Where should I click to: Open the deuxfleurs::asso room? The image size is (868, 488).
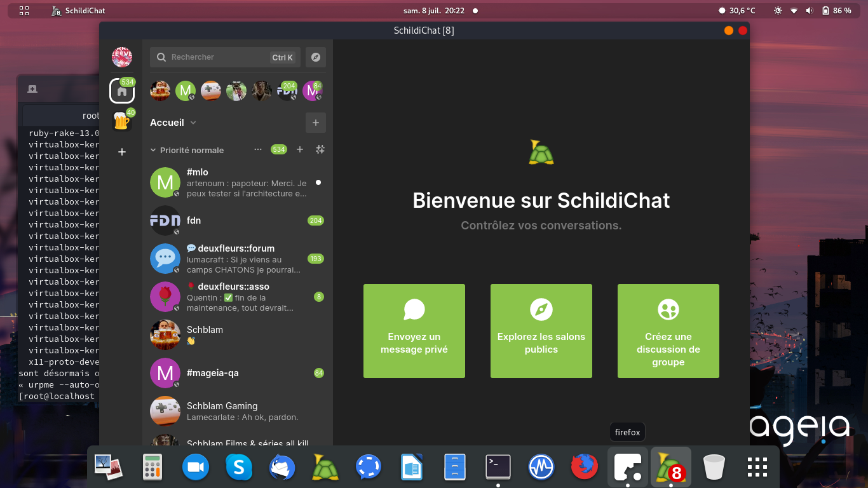pos(238,297)
